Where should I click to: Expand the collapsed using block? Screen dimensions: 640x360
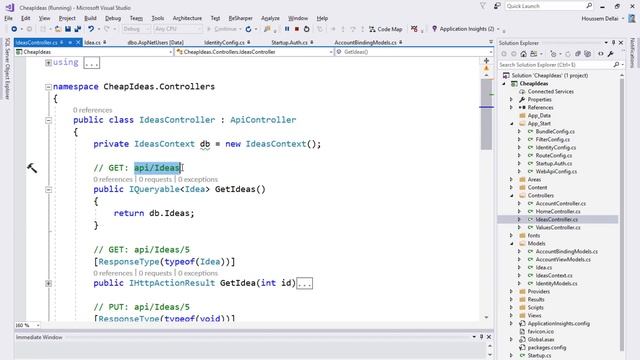(48, 62)
